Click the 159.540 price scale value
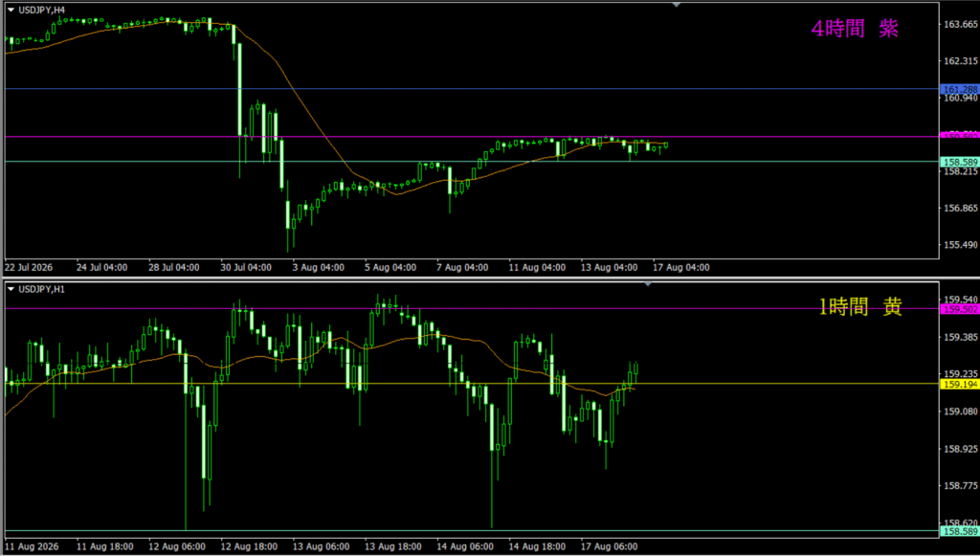The height and width of the screenshot is (556, 980). [961, 300]
